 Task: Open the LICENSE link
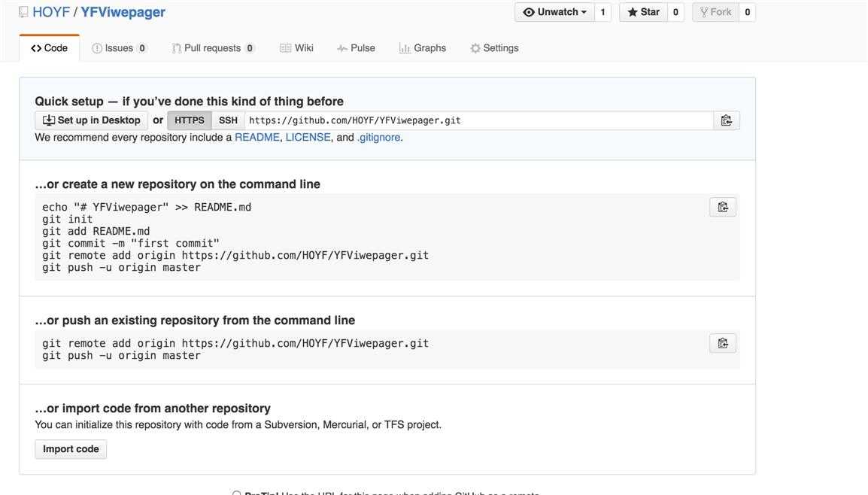point(308,138)
